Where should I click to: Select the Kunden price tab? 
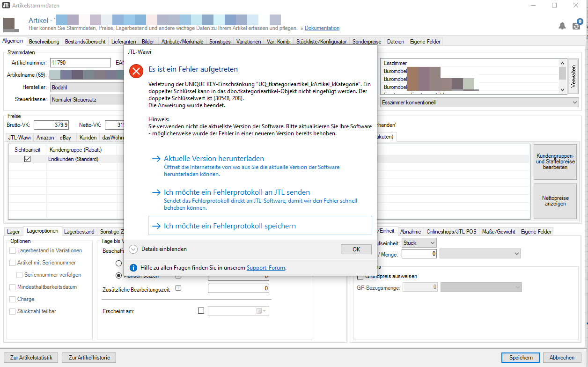pos(88,138)
